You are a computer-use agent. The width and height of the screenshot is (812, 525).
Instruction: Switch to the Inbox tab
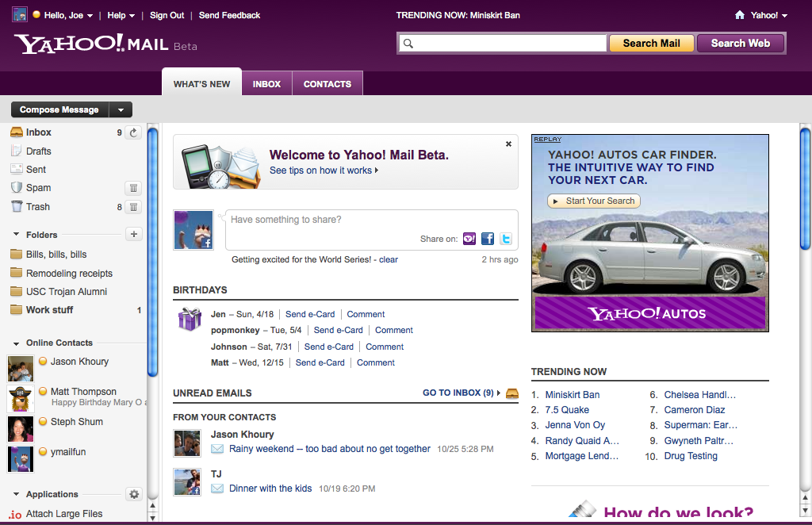point(266,83)
